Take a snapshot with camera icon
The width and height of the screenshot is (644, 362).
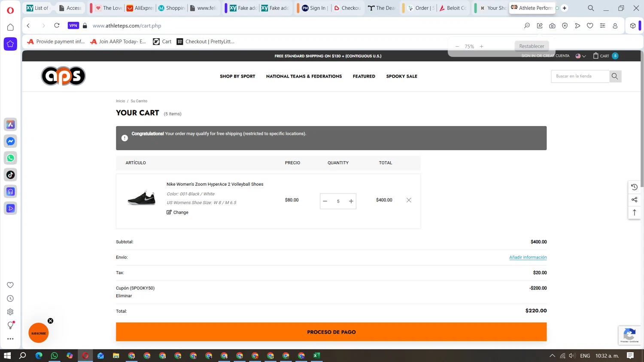point(552,26)
